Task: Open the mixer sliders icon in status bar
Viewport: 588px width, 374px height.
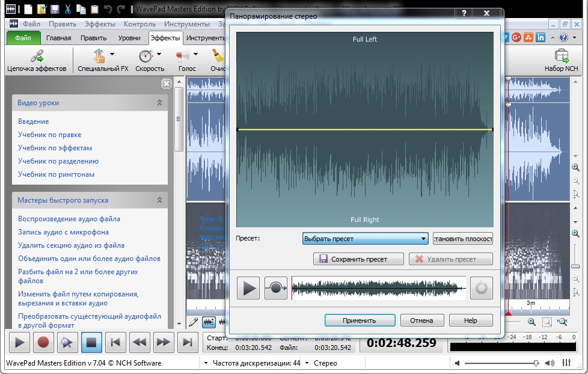Action: tap(566, 363)
